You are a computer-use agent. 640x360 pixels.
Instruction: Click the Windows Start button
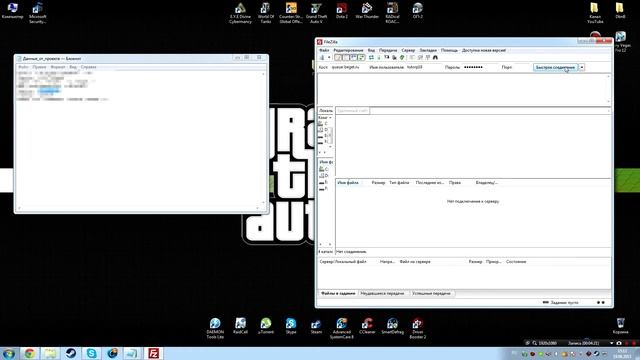(x=9, y=353)
